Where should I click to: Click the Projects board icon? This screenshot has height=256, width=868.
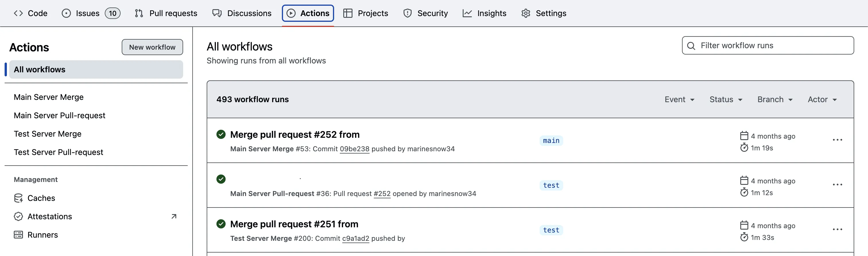348,13
